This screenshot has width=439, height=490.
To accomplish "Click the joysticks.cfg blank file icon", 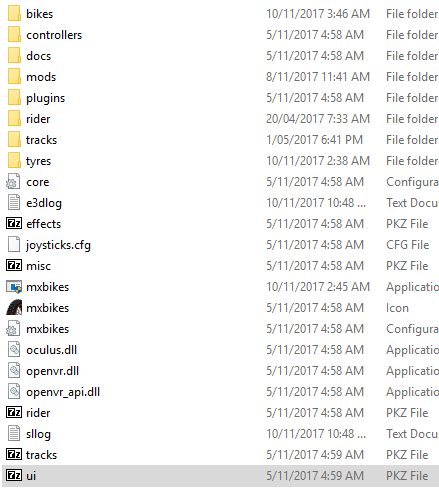I will 14,244.
